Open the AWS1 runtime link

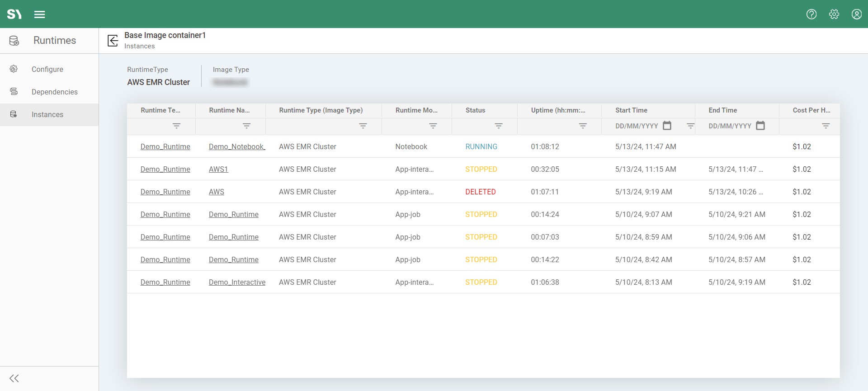tap(218, 169)
